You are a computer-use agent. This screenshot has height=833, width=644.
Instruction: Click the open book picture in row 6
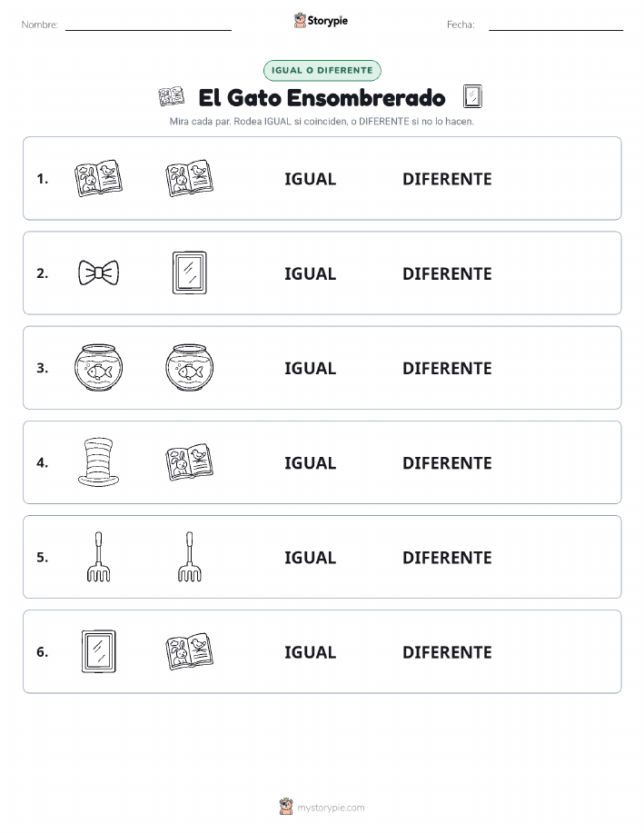pos(189,651)
